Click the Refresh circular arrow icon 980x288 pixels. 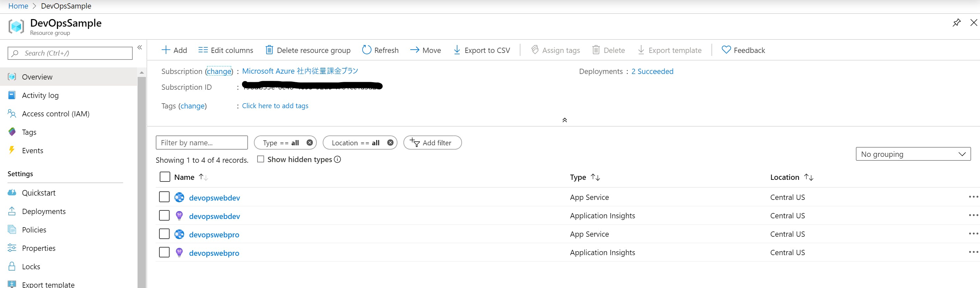click(367, 50)
